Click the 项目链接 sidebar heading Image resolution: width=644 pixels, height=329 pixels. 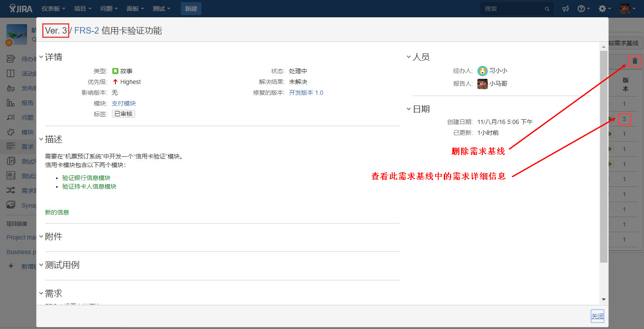pyautogui.click(x=17, y=223)
